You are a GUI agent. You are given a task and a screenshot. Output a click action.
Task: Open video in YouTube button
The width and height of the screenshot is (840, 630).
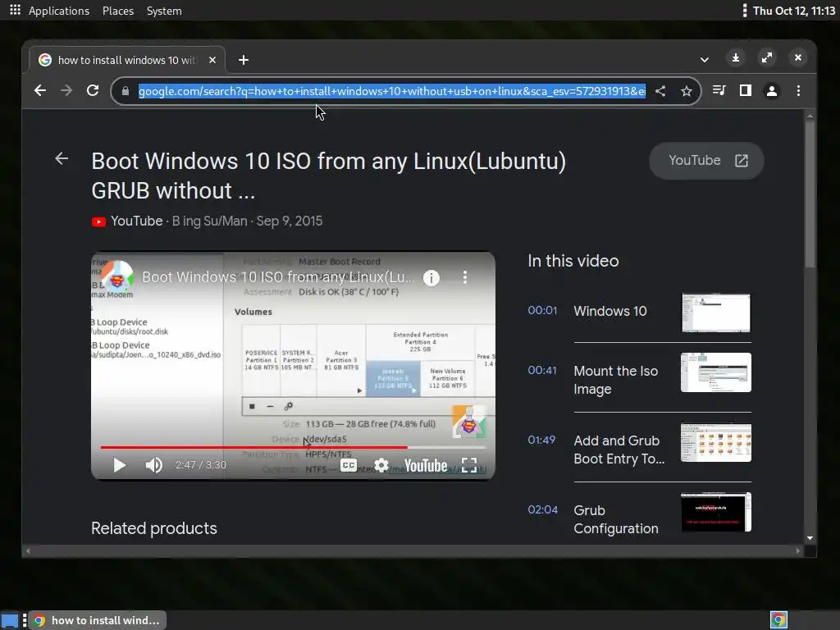(x=706, y=161)
